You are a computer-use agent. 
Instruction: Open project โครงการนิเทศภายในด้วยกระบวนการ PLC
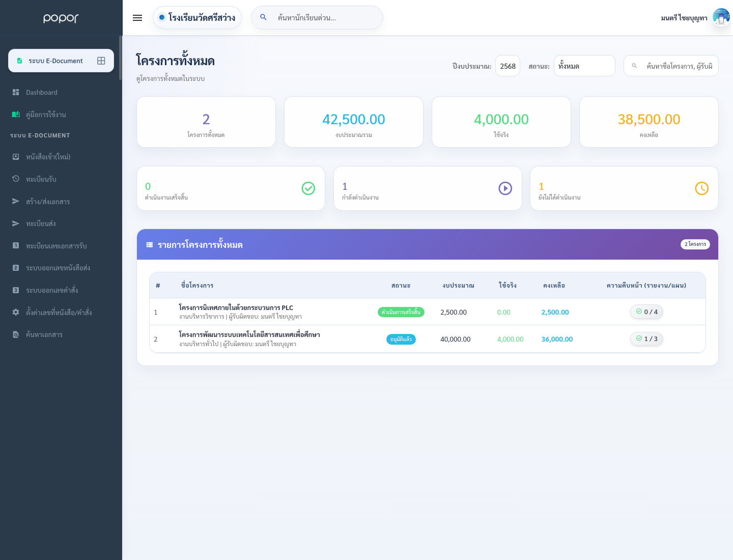click(x=236, y=307)
